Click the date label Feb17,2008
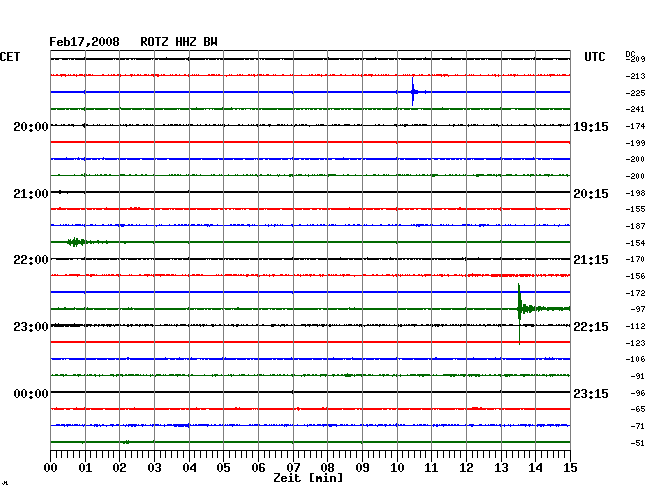This screenshot has width=650, height=494. point(84,42)
